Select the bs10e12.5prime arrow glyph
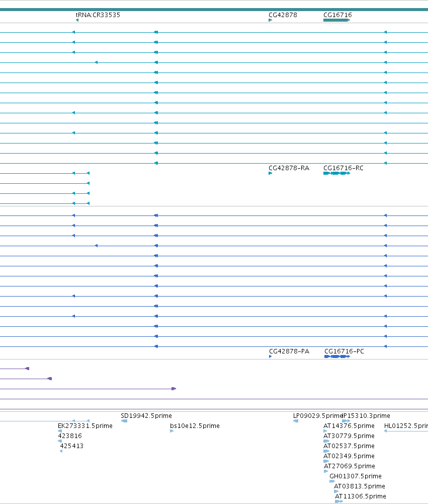 (x=172, y=431)
